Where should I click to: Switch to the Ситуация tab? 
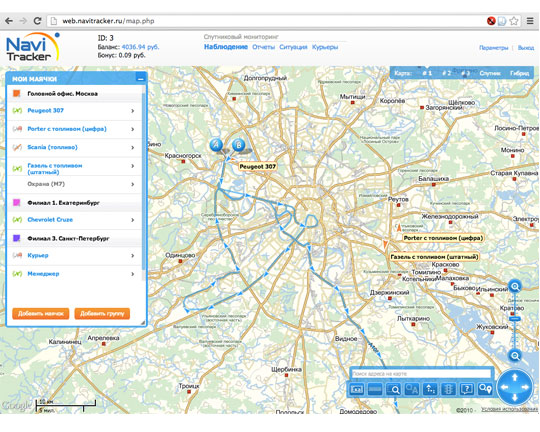coord(293,47)
